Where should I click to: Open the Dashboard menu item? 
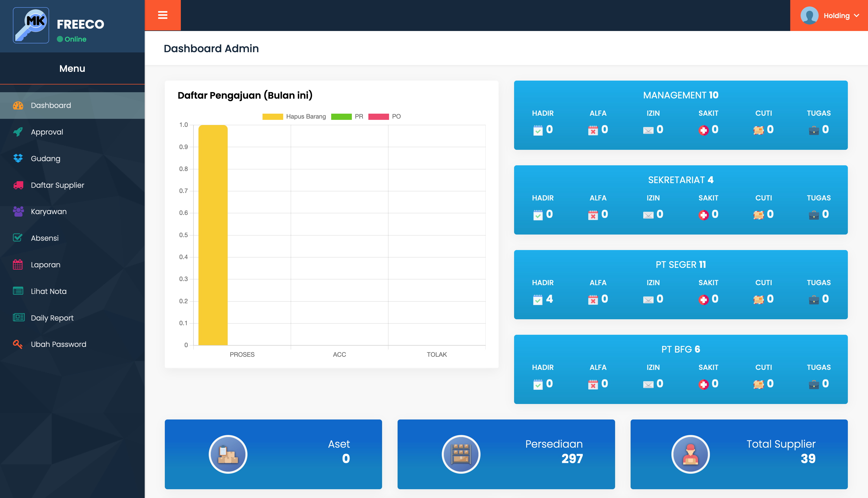(x=72, y=105)
